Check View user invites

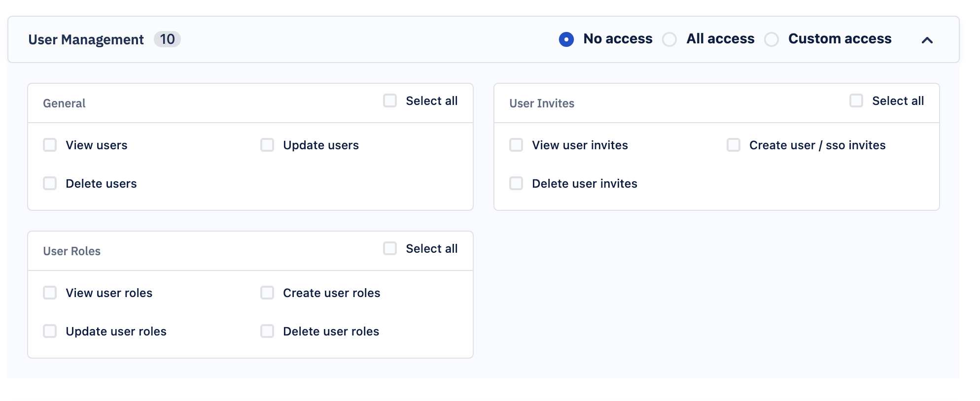point(516,145)
